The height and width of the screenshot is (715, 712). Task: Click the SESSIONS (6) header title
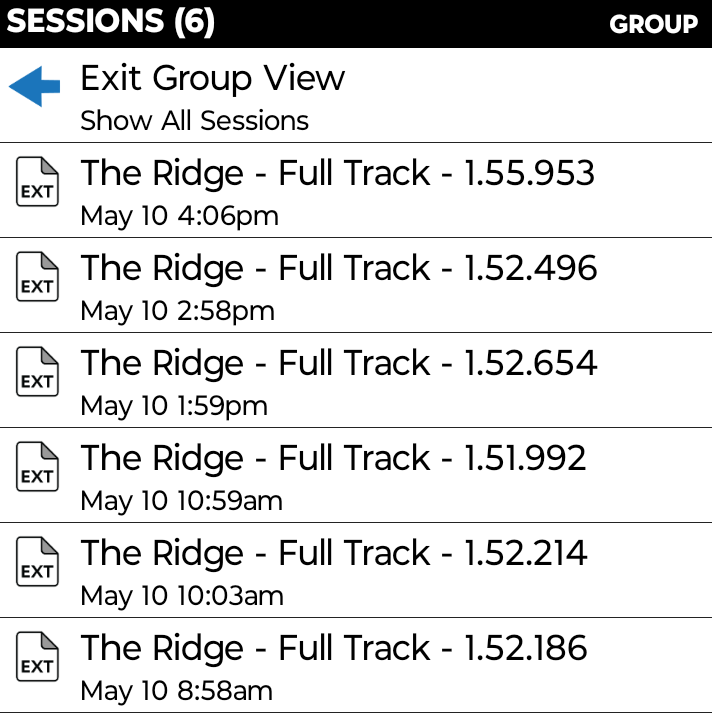pos(110,21)
